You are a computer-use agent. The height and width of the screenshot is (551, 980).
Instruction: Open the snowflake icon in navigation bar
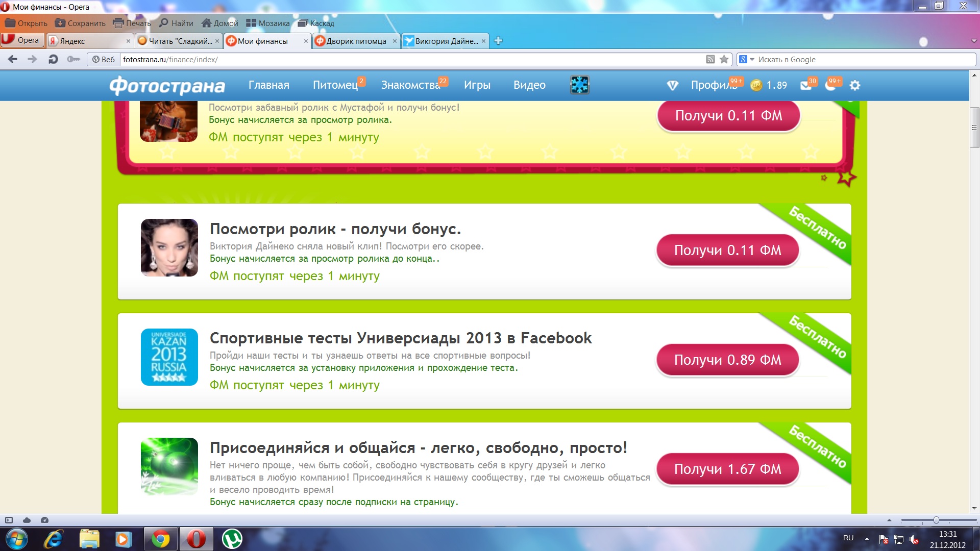pyautogui.click(x=579, y=85)
